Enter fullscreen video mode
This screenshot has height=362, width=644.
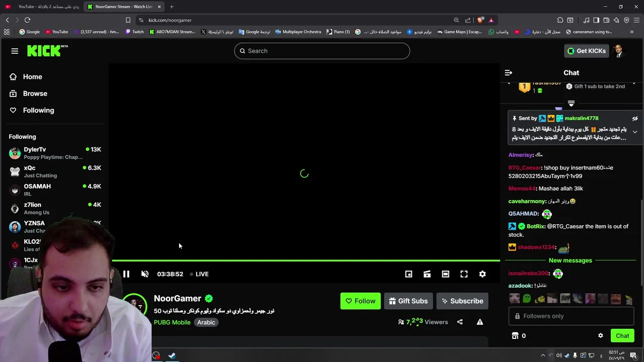point(464,274)
